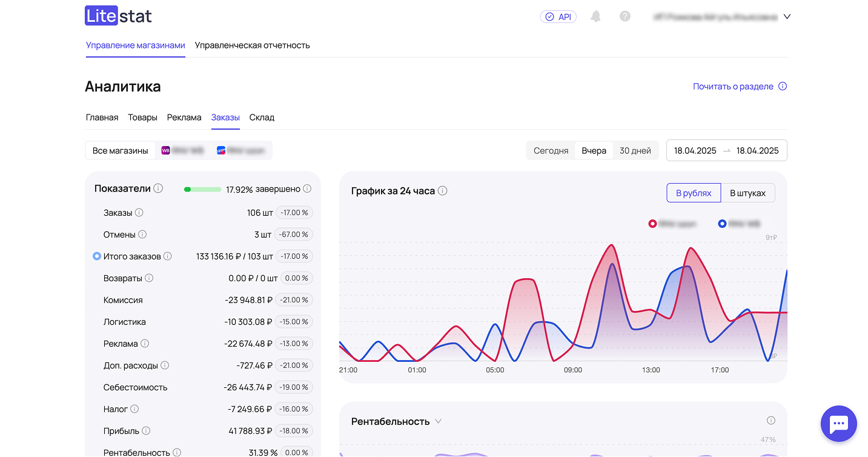Screen dimensions: 868x457
Task: Open Управленческая отчетность tab
Action: tap(252, 45)
